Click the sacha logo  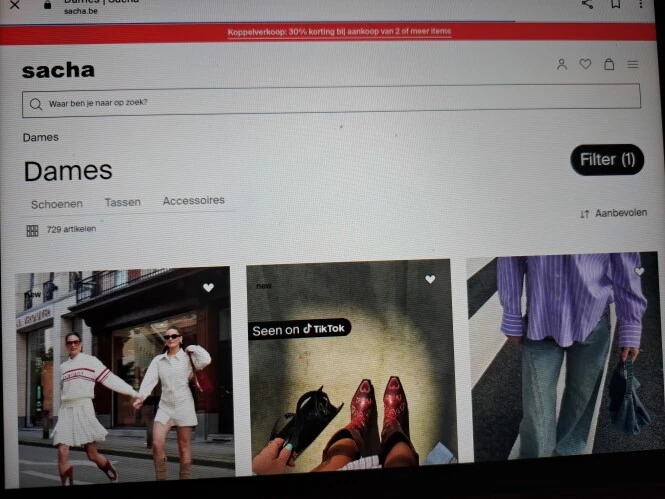coord(58,70)
